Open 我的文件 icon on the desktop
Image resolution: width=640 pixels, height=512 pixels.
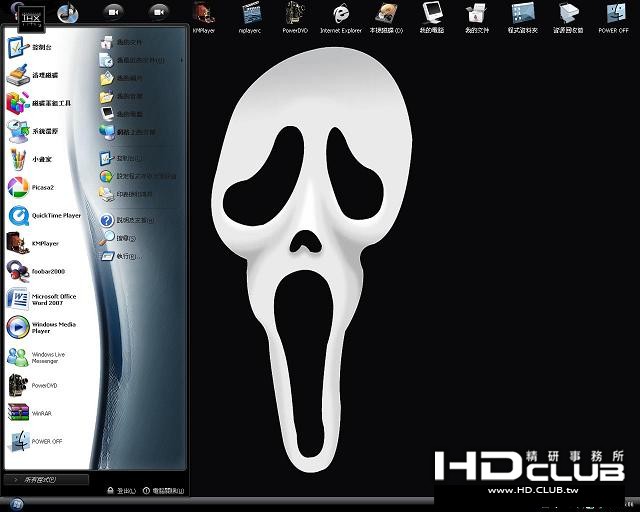point(477,17)
